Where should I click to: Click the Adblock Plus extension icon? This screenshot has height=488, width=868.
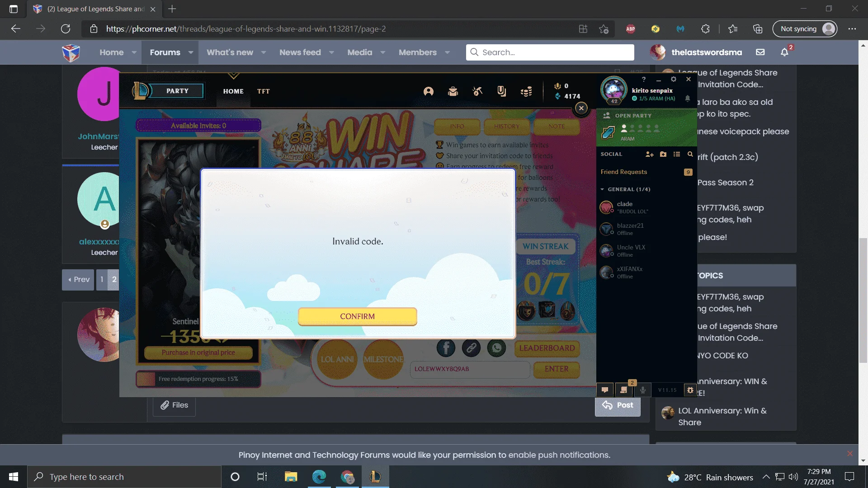click(631, 29)
